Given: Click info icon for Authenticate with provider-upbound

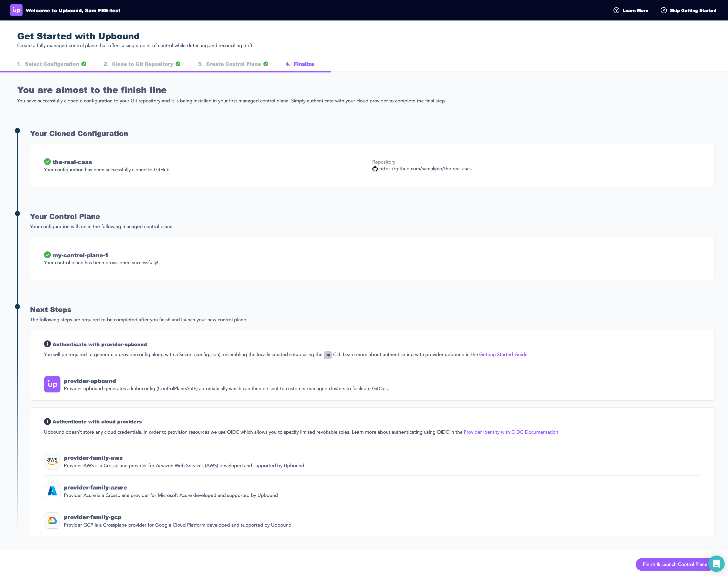Looking at the screenshot, I should click(x=47, y=344).
